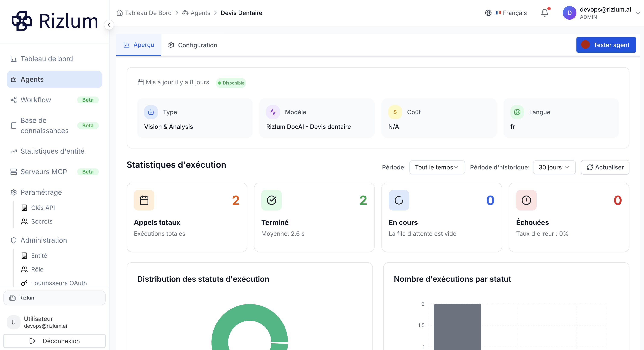This screenshot has height=350, width=644.
Task: Go to Tableau De Bord breadcrumb
Action: pyautogui.click(x=148, y=13)
